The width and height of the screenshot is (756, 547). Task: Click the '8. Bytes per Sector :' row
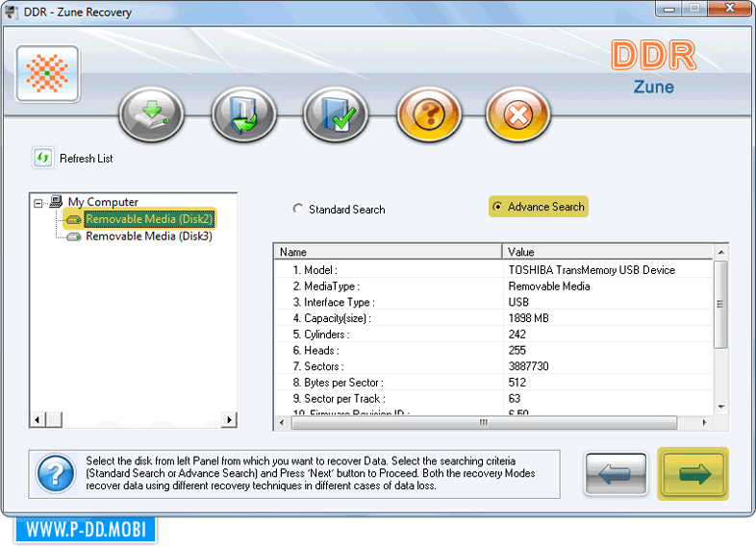point(493,383)
